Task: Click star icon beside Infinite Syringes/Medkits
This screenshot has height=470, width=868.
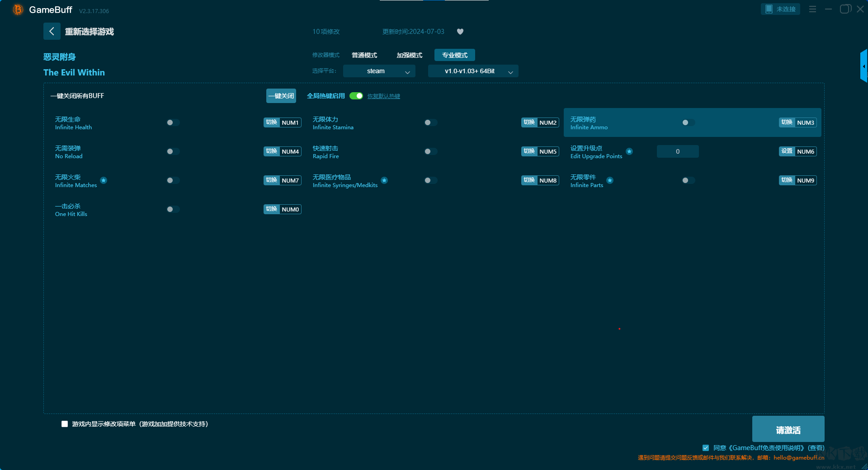Action: pyautogui.click(x=384, y=180)
